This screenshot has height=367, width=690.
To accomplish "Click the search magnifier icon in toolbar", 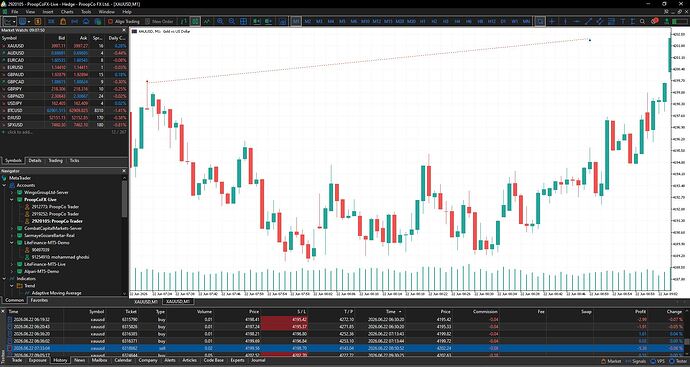I will click(642, 21).
